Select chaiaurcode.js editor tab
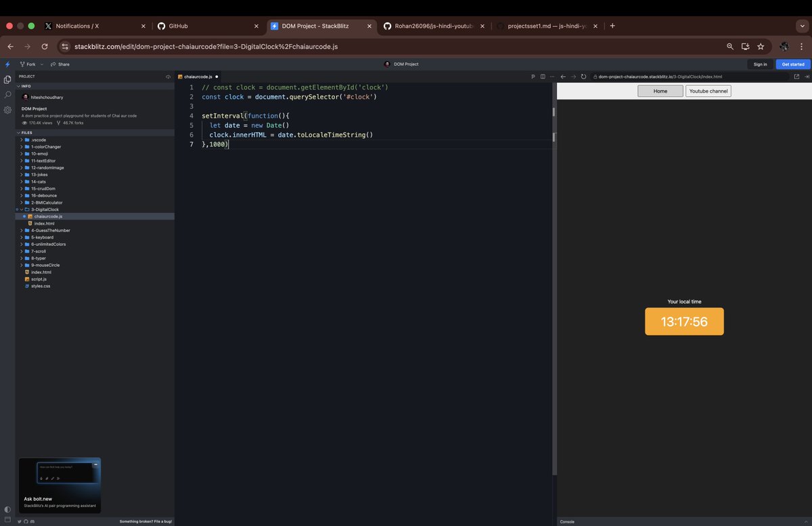This screenshot has height=526, width=812. 198,76
